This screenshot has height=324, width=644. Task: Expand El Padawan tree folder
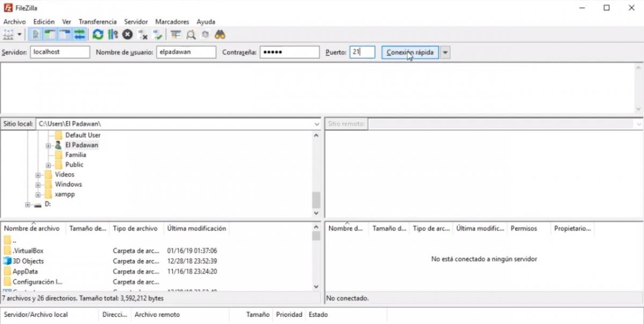[x=48, y=145]
